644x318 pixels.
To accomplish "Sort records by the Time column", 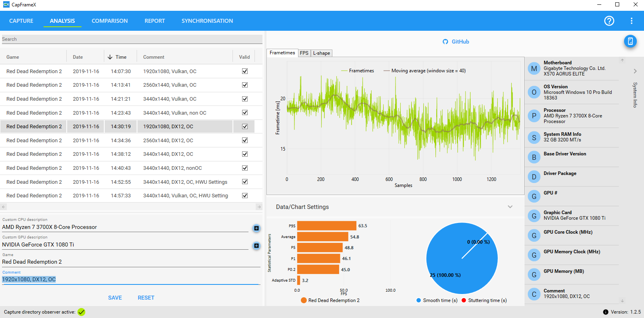I will coord(120,57).
